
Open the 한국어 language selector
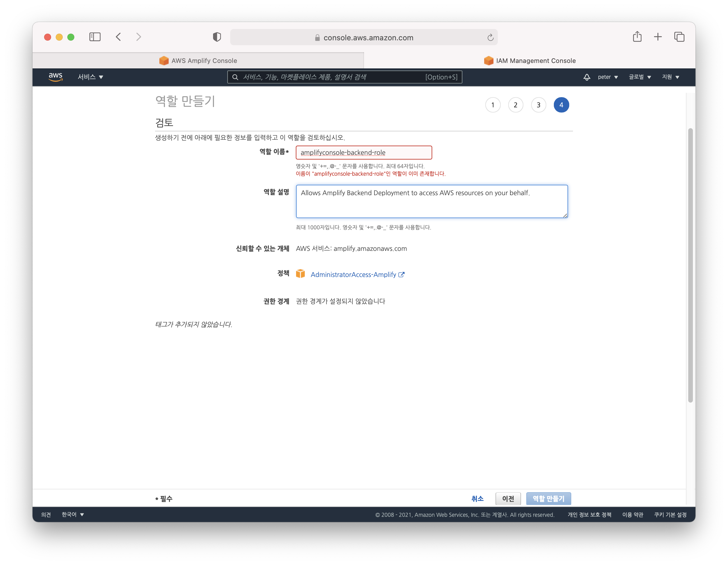click(73, 515)
